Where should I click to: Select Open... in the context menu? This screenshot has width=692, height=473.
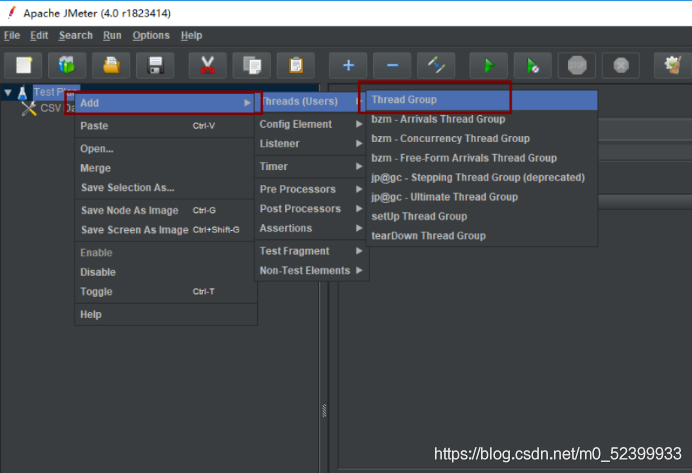click(x=165, y=149)
